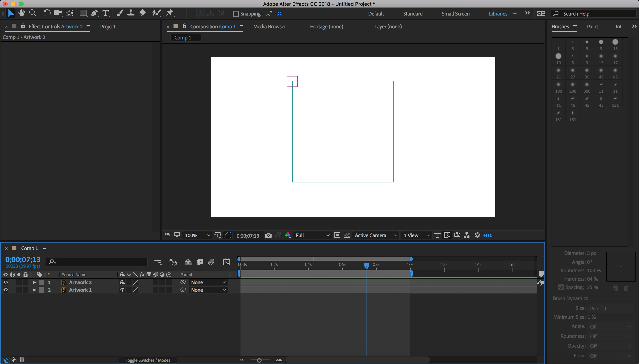Switch to the Default workspace
The height and width of the screenshot is (364, 639).
376,14
